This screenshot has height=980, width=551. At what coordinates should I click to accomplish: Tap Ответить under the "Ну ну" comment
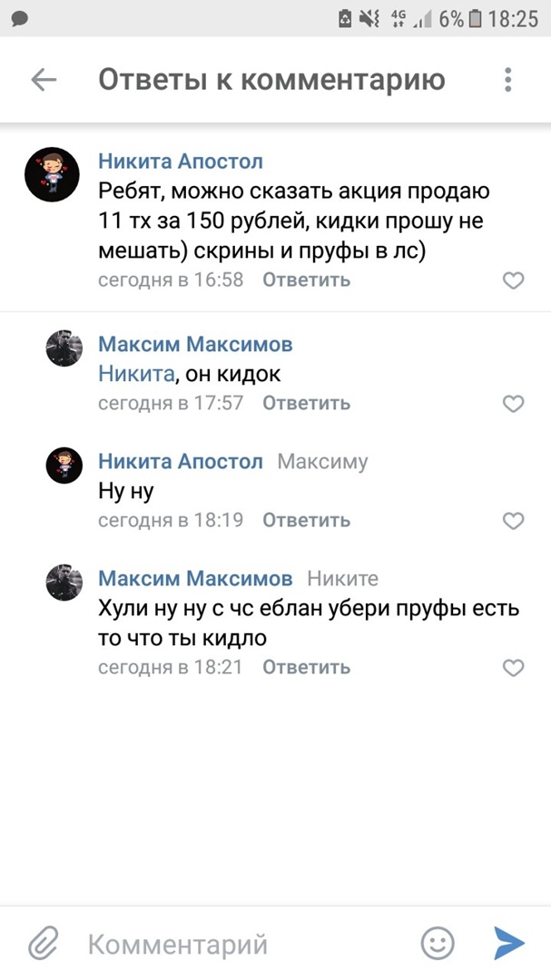click(x=306, y=520)
